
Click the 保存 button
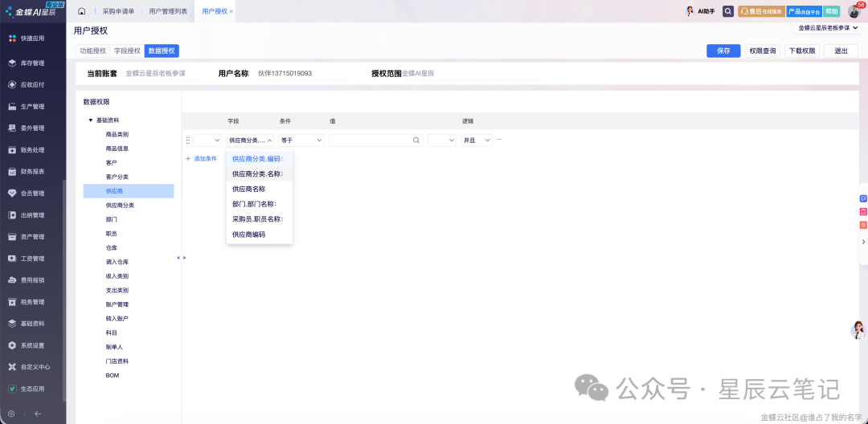point(723,51)
